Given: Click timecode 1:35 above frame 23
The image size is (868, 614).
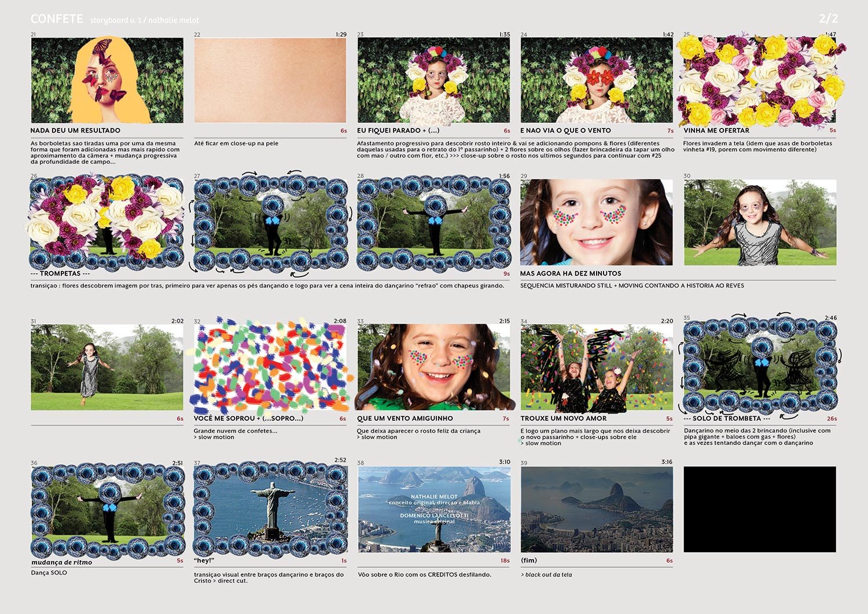Looking at the screenshot, I should pos(505,35).
